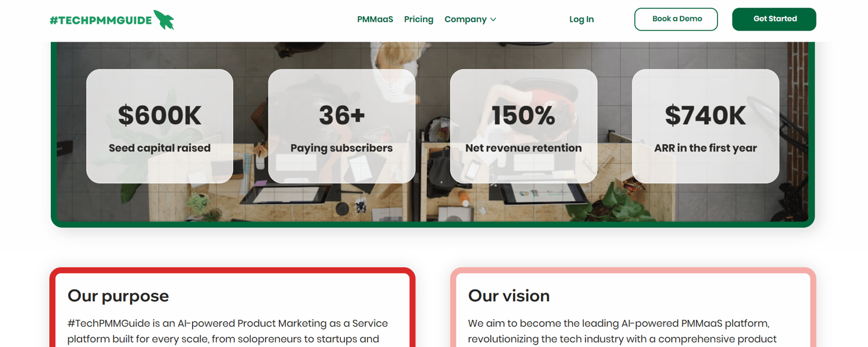
Task: Click the Get Started button
Action: coord(774,19)
